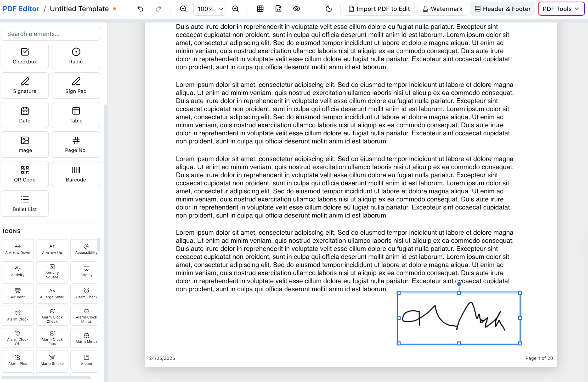Add a Page No. element
This screenshot has height=382, width=588.
point(76,145)
